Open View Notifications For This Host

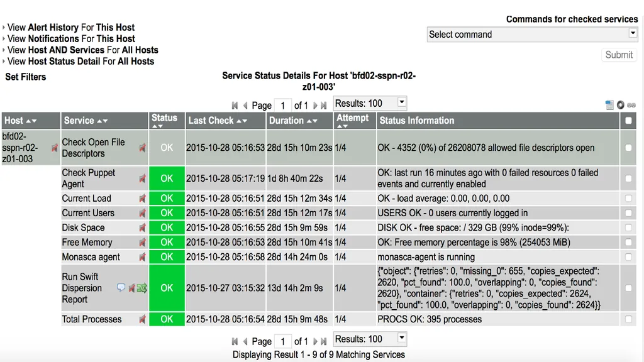click(71, 39)
